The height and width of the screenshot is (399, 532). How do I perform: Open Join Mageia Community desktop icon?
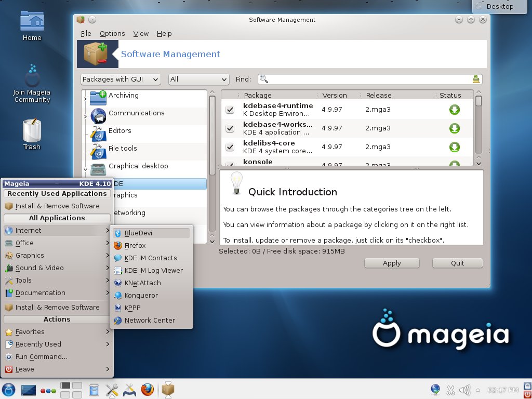click(32, 84)
